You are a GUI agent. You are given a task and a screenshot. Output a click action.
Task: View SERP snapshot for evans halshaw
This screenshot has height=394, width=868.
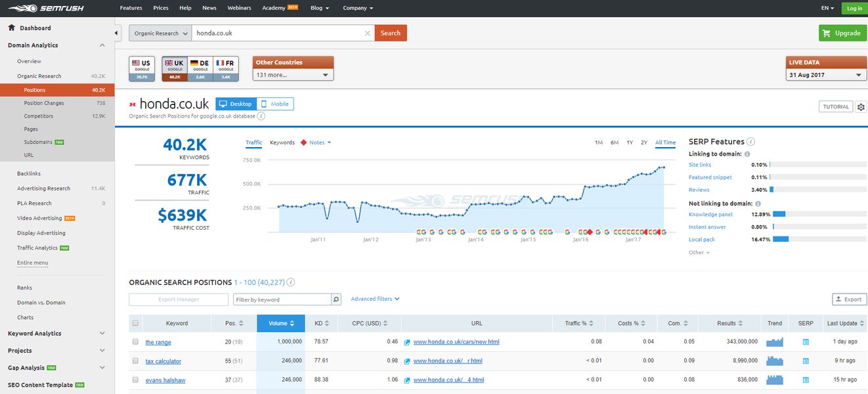[x=806, y=380]
